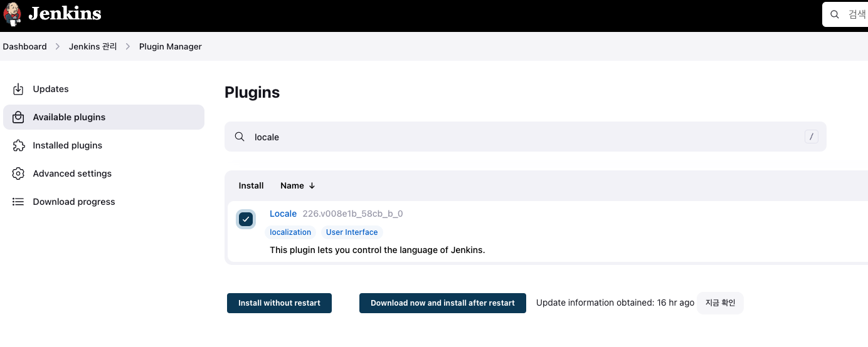Click the 지금 확인 check now button
This screenshot has height=347, width=868.
(720, 303)
